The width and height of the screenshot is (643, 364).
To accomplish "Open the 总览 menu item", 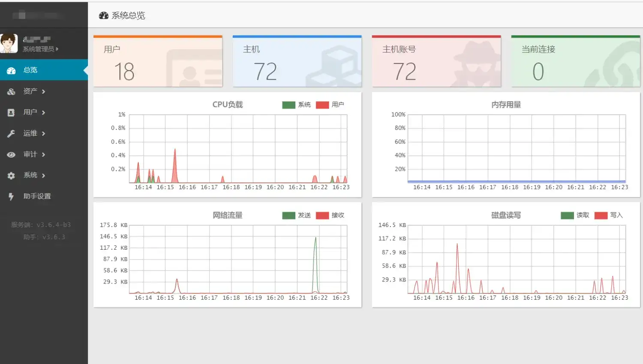I will pos(44,70).
